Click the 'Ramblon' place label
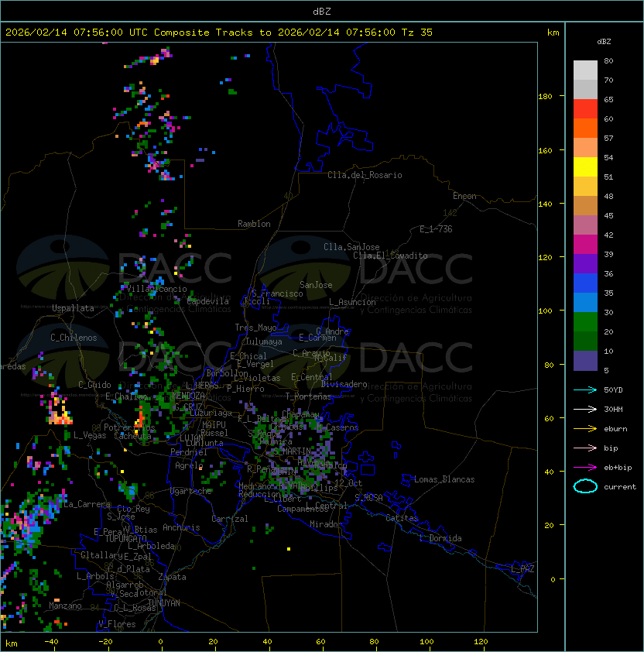The height and width of the screenshot is (652, 644). 254,224
